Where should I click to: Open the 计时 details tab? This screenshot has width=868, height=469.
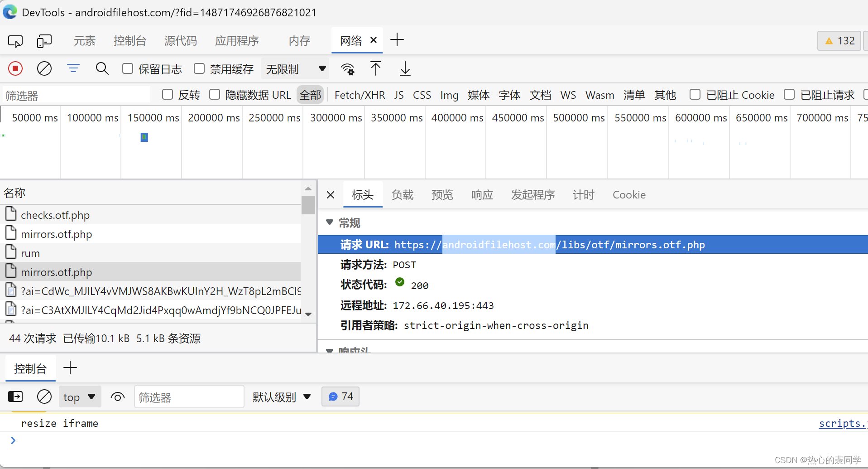(584, 195)
